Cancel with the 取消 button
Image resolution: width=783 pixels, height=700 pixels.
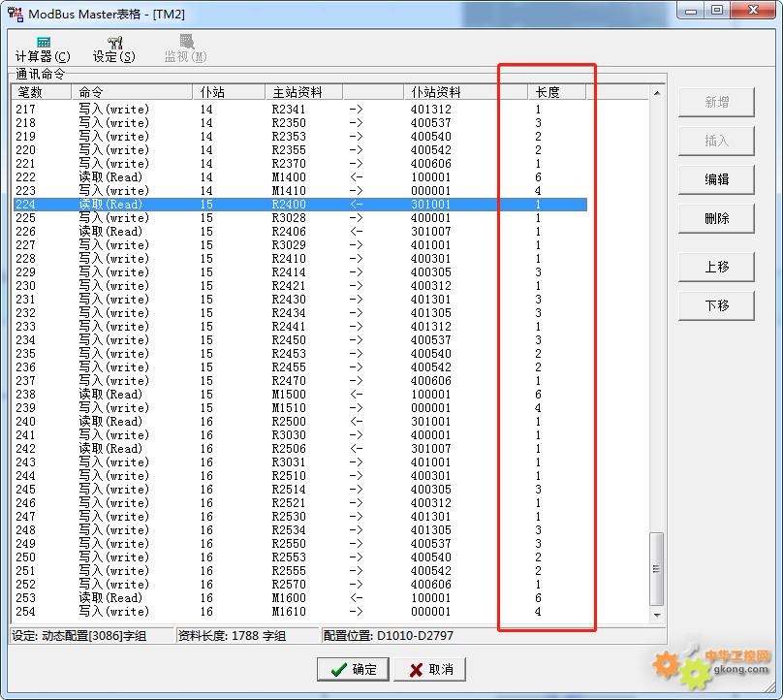[430, 669]
